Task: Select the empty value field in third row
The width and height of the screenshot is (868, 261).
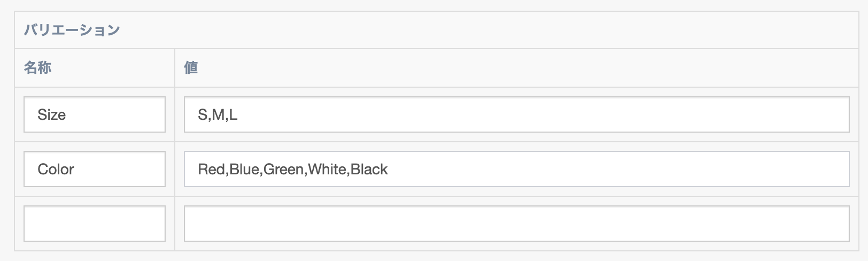Action: [516, 224]
